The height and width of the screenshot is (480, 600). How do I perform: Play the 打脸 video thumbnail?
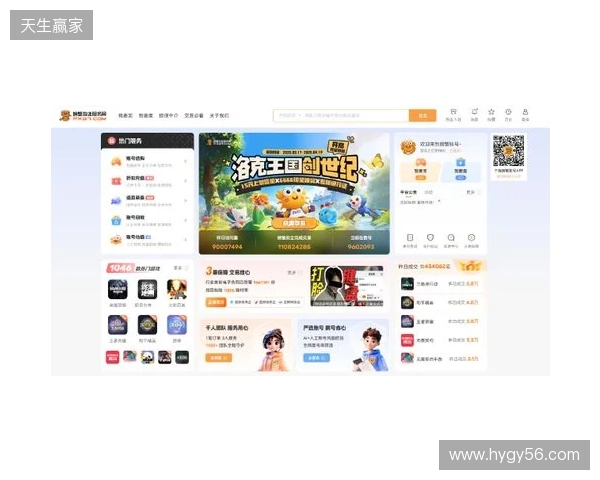pos(347,286)
